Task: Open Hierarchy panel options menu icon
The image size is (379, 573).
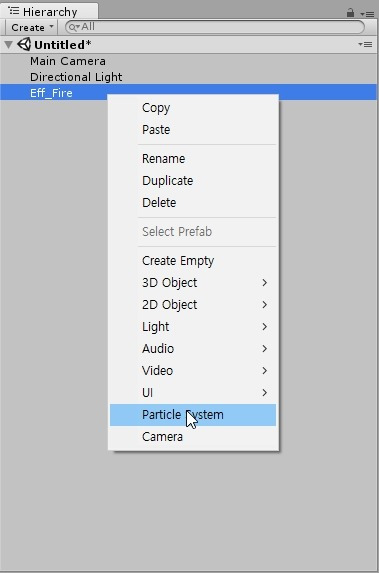Action: pos(367,14)
